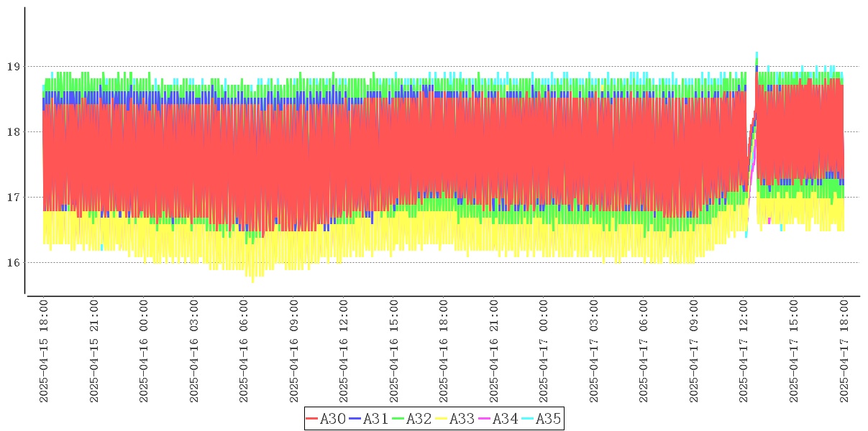Select the y-axis value 17 label
Image resolution: width=868 pixels, height=431 pixels.
(13, 198)
